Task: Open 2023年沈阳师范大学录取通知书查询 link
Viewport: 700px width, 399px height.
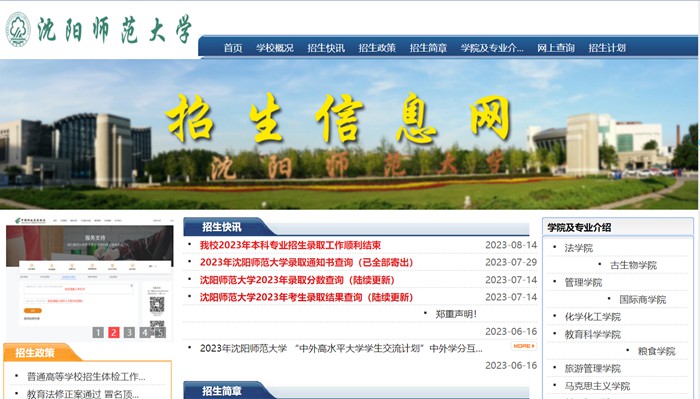Action: 306,262
